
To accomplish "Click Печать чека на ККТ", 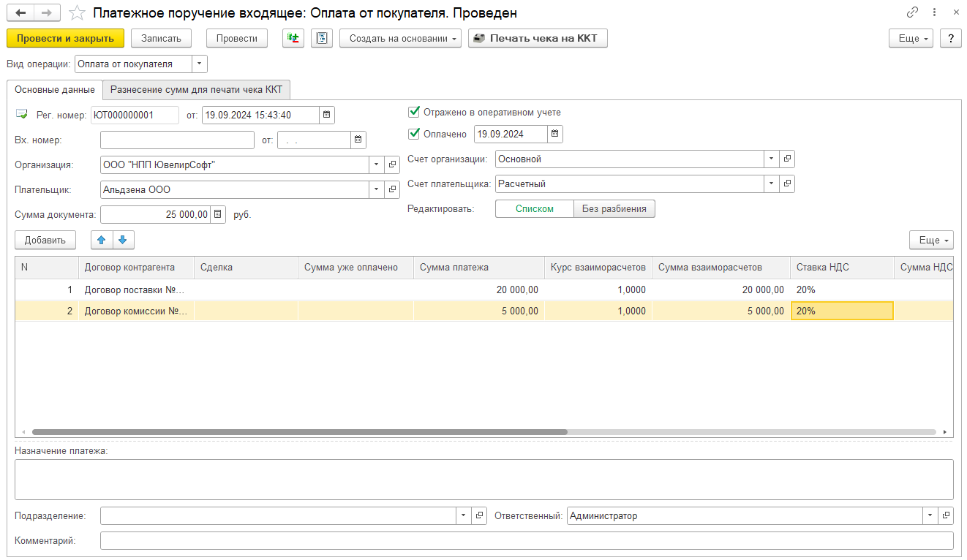I will click(538, 38).
